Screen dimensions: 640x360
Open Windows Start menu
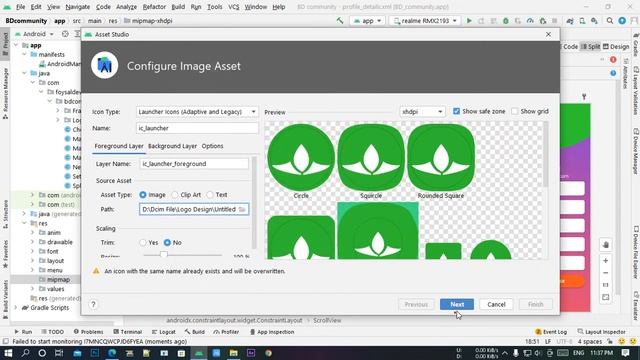(x=8, y=353)
